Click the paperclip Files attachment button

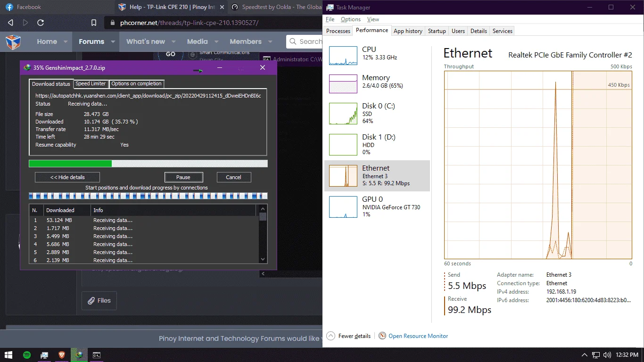99,300
